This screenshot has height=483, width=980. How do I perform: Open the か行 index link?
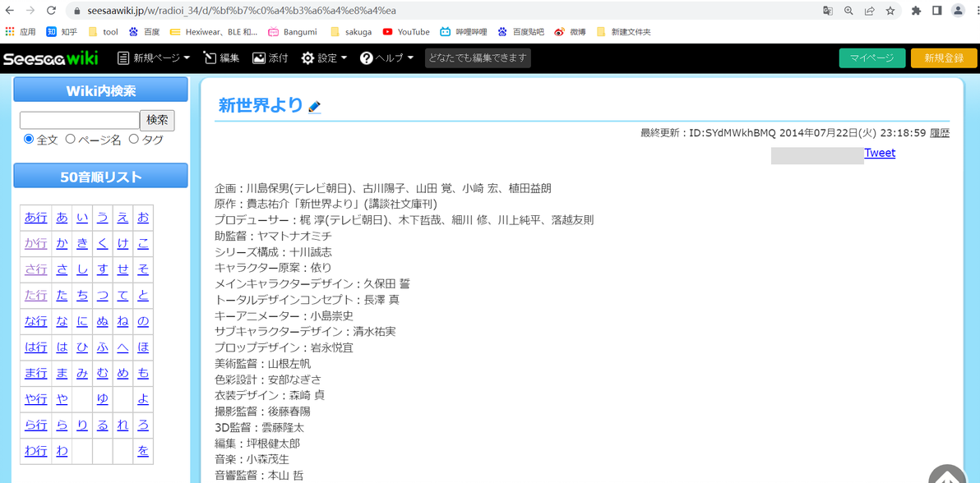coord(35,244)
